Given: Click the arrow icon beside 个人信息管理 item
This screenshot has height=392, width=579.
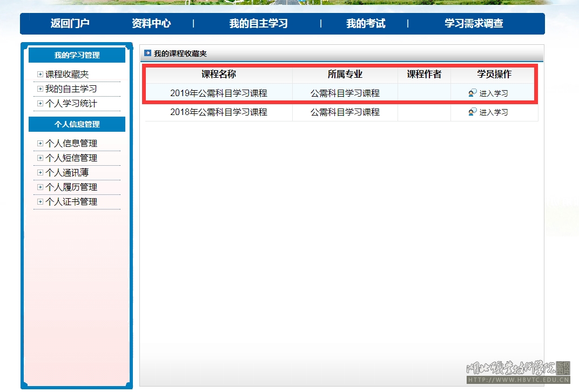Looking at the screenshot, I should (40, 144).
